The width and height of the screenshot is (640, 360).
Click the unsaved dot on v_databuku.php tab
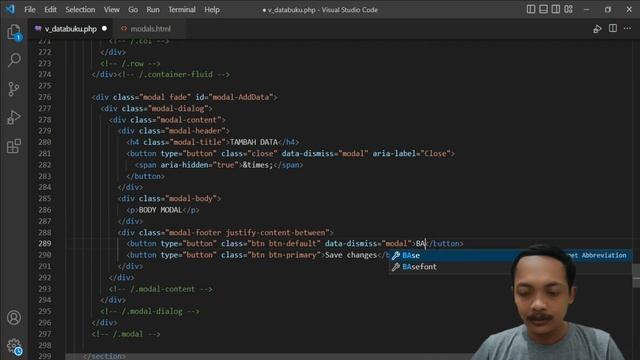[x=104, y=29]
